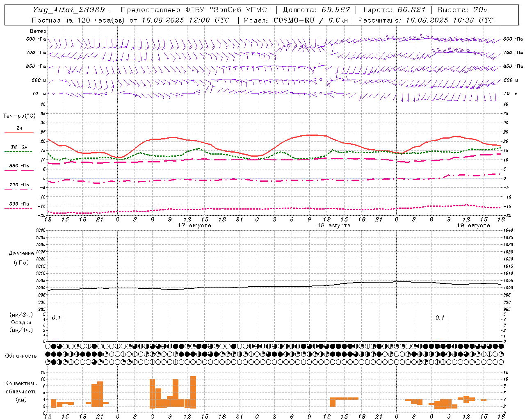Click the (гПа) pressure unit label
The height and width of the screenshot is (420, 525).
(21, 262)
